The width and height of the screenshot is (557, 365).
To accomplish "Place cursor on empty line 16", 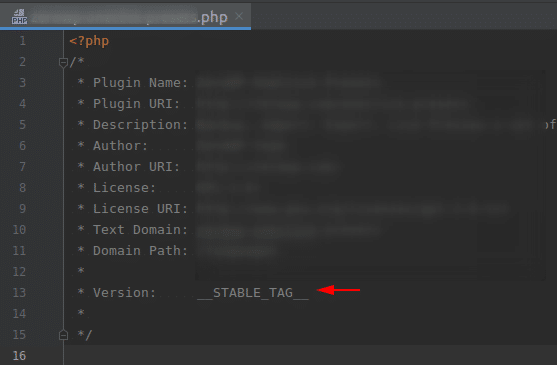I will coord(310,355).
